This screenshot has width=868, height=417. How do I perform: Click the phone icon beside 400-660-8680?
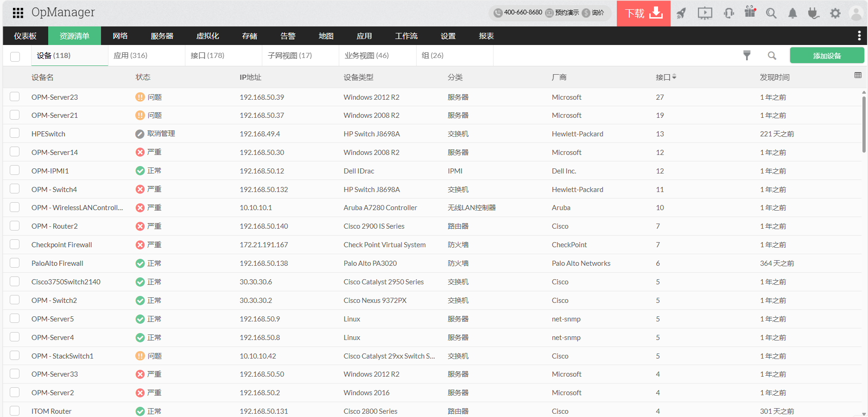(498, 13)
